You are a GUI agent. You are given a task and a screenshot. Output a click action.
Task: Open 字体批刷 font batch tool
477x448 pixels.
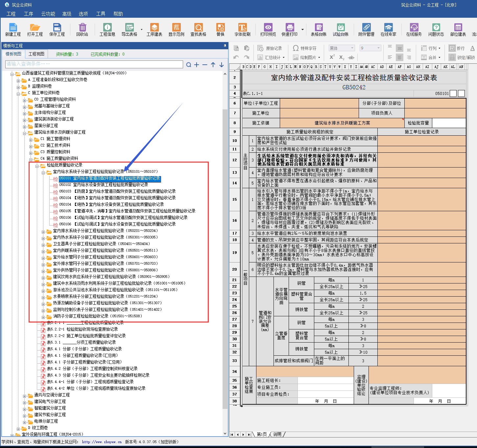242,30
